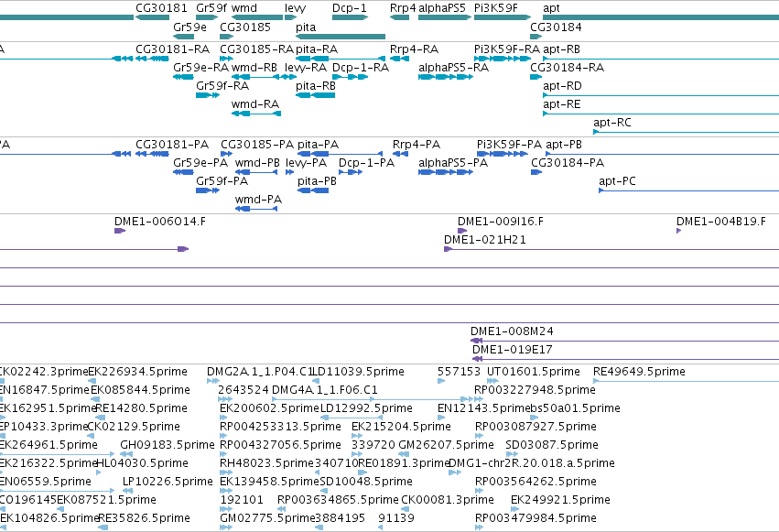The width and height of the screenshot is (779, 532).
Task: Select the DME1-019E17 clone
Action: point(625,359)
